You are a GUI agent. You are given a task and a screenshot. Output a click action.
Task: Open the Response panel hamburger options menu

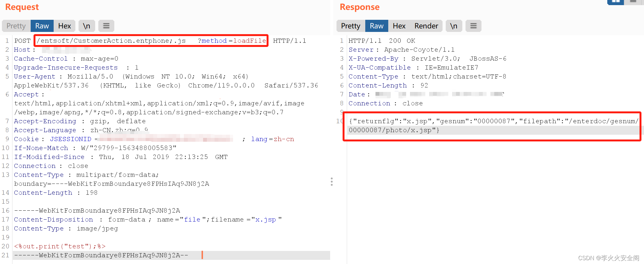pos(474,26)
